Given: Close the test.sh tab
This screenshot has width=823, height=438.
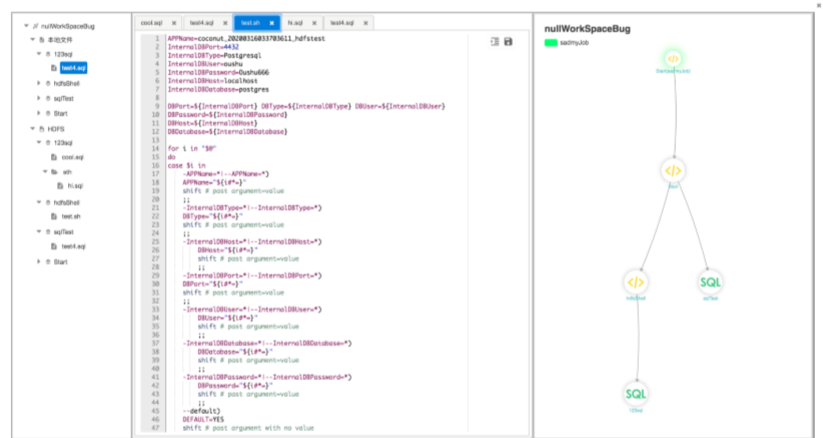Looking at the screenshot, I should coord(271,21).
